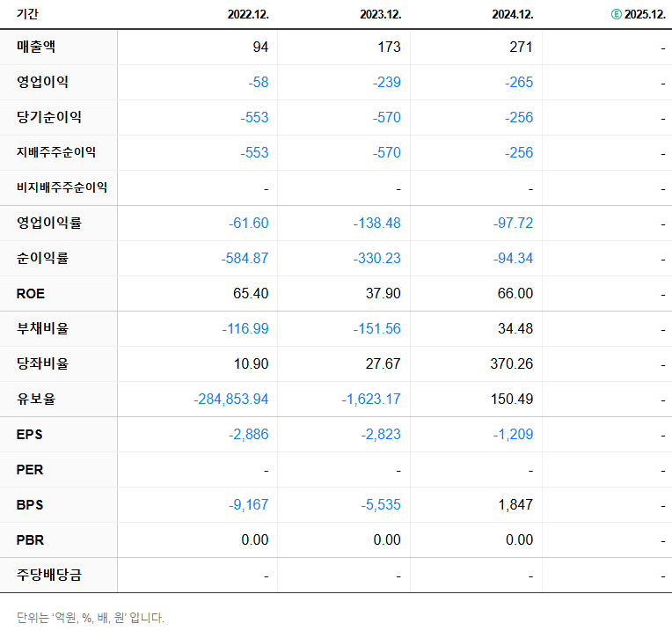Viewport: 672px width, 631px height.
Task: Click the PBR row label
Action: click(30, 539)
